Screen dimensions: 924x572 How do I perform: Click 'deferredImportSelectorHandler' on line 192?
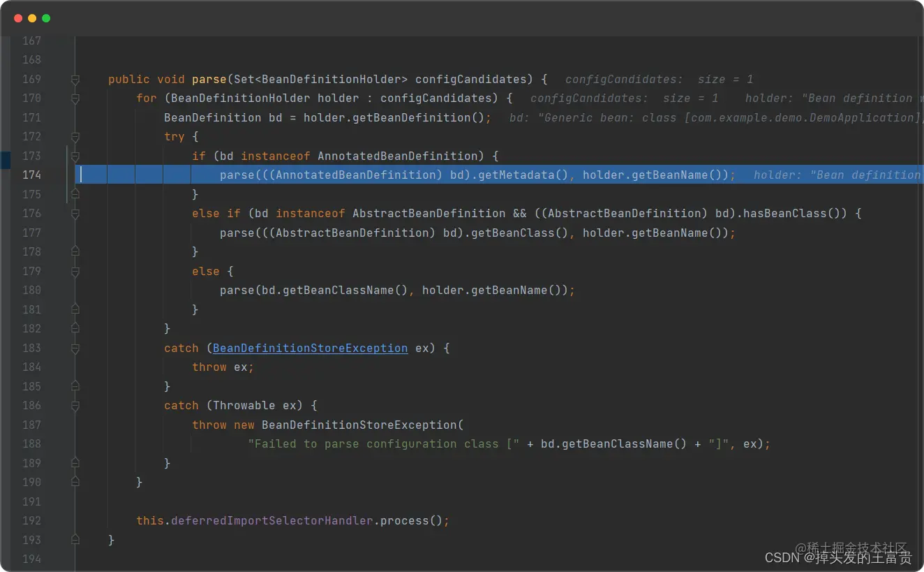pyautogui.click(x=272, y=520)
